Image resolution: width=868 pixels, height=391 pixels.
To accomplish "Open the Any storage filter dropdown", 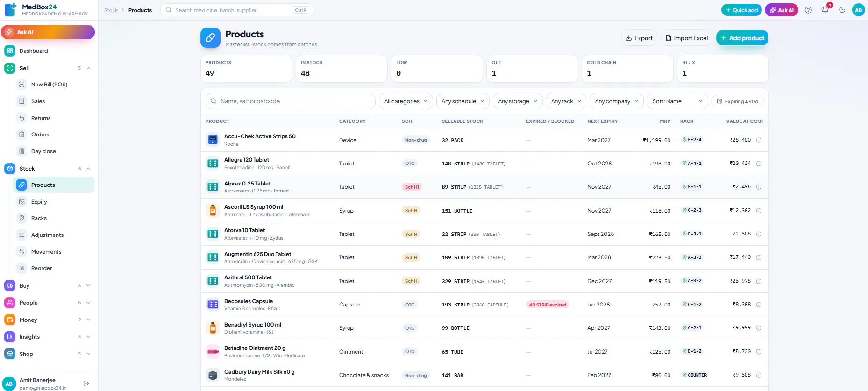I will coord(518,101).
